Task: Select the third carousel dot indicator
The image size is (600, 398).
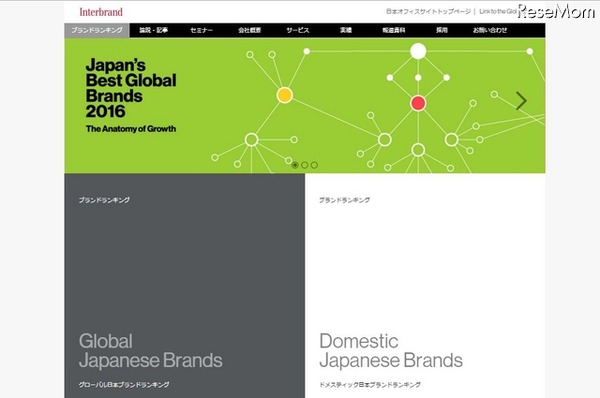Action: tap(314, 165)
